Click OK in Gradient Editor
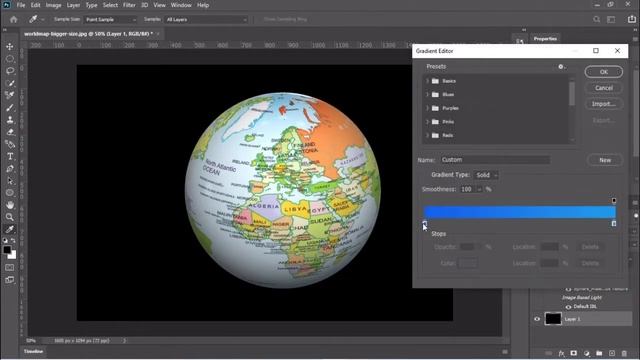Screen dimensions: 640x360 604,72
